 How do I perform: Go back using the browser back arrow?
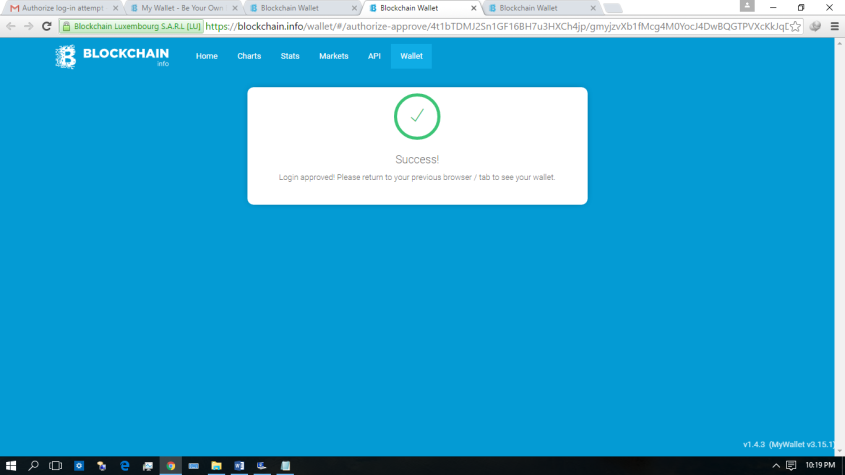pos(10,27)
